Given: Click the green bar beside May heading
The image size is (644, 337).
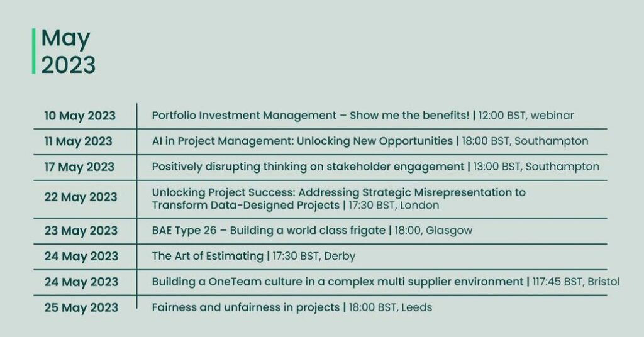Looking at the screenshot, I should pyautogui.click(x=34, y=52).
